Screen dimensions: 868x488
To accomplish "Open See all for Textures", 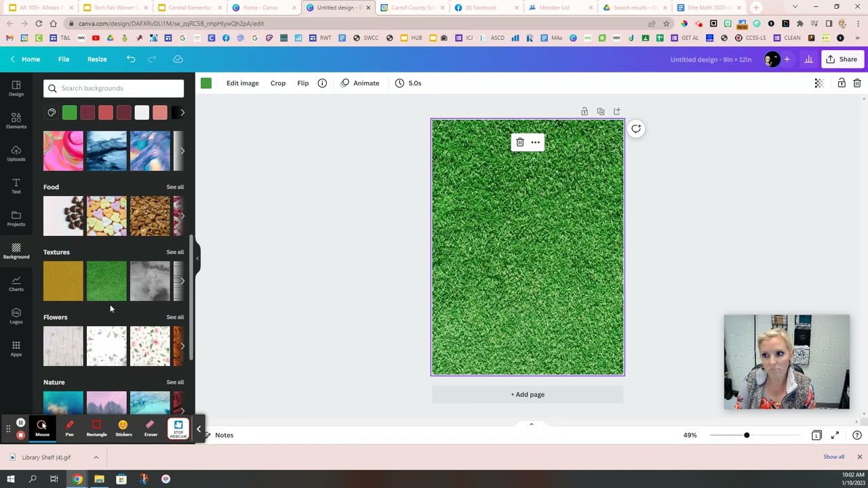I will coord(175,252).
